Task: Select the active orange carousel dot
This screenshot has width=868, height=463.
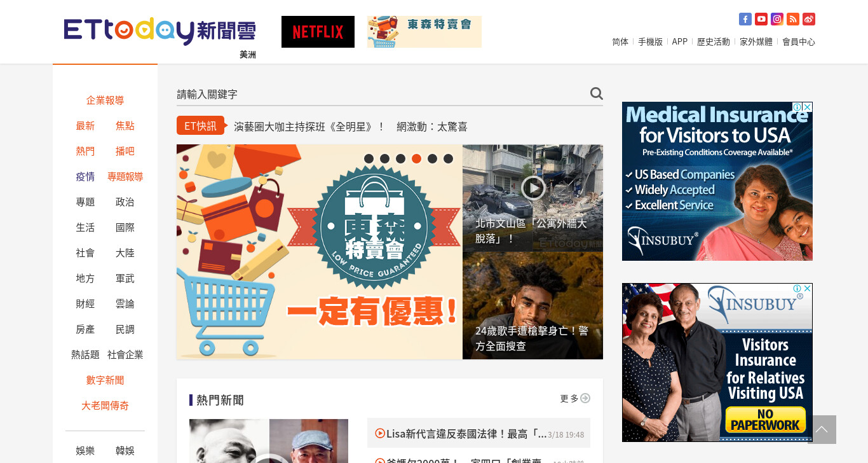Action: click(x=416, y=158)
